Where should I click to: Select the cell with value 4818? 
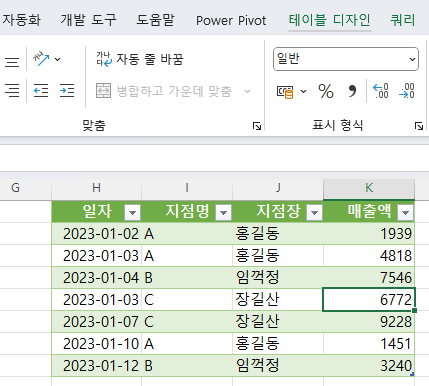tap(369, 256)
